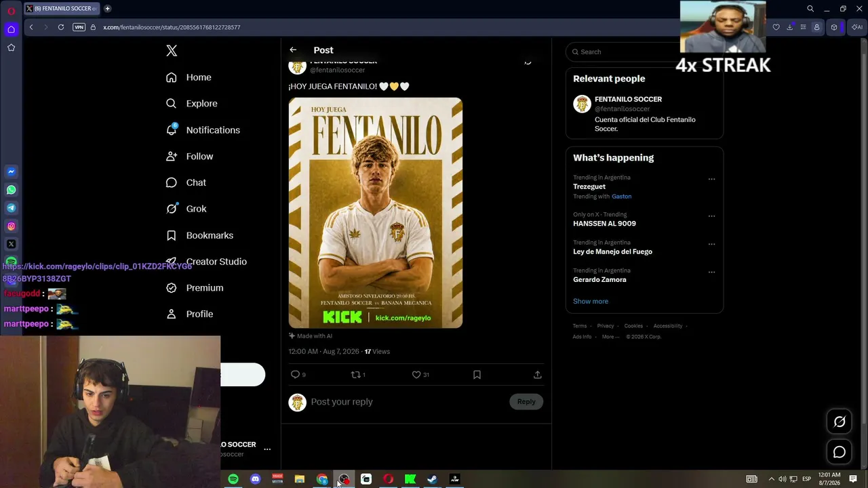Click browser back button
Screen dimensions: 868x488
click(x=31, y=27)
